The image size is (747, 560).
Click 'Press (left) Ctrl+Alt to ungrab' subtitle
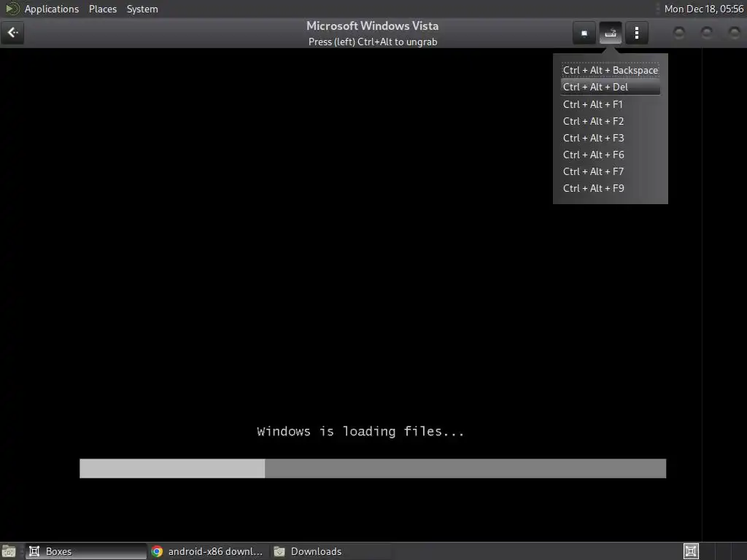[x=373, y=42]
